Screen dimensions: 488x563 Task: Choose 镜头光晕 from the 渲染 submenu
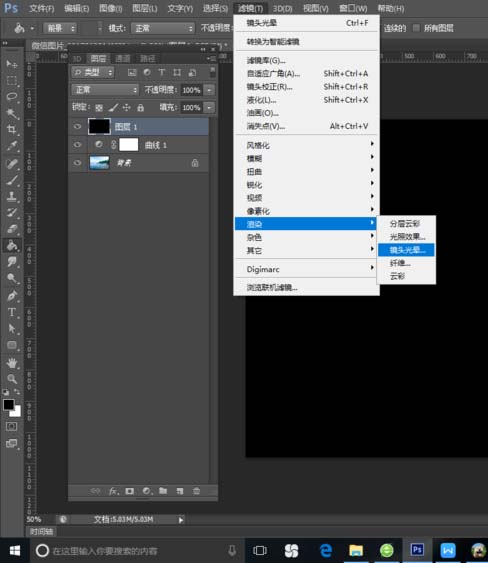[406, 250]
